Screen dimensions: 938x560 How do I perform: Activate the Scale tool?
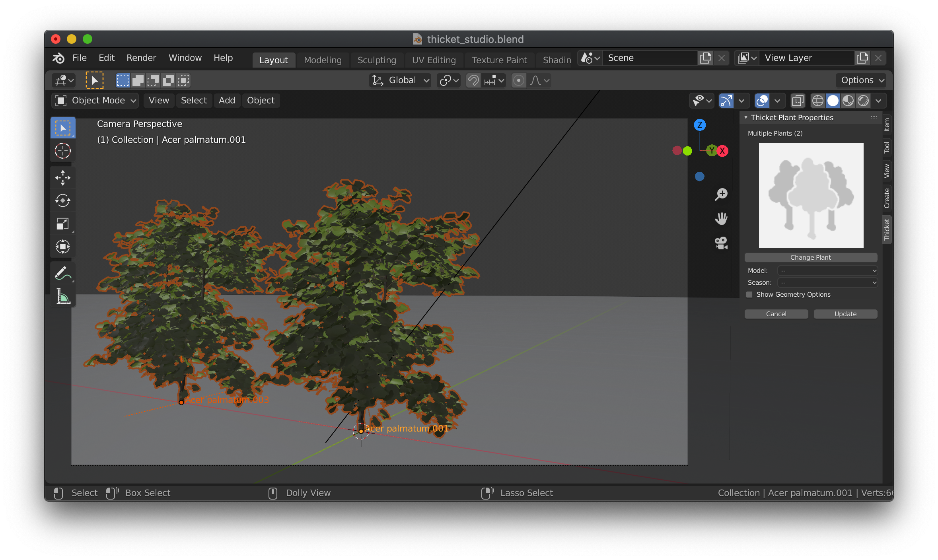click(63, 224)
